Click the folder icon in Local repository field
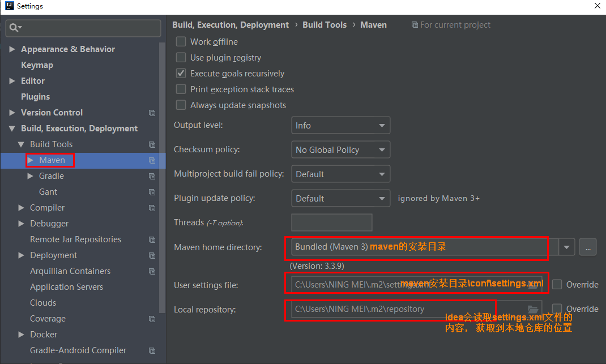 (532, 309)
